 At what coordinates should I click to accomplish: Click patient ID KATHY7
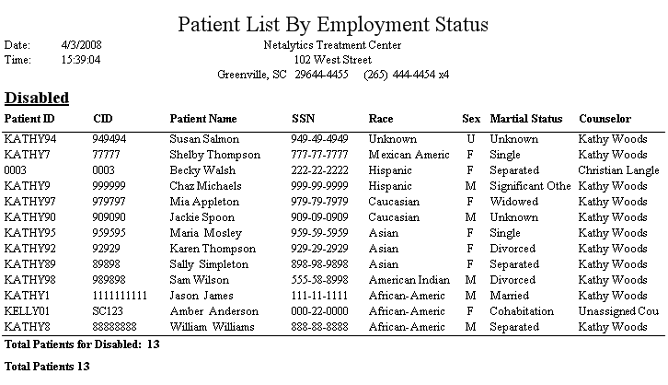tap(27, 155)
